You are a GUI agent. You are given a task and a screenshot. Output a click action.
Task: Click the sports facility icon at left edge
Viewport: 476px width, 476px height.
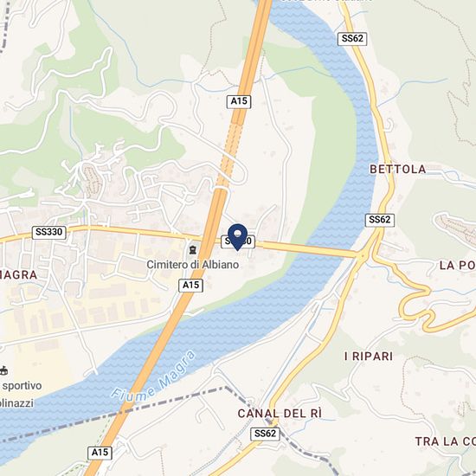[3, 370]
